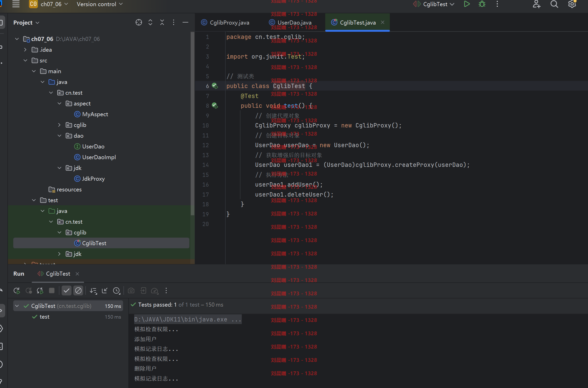Toggle show ignored tests button
The width and height of the screenshot is (588, 388).
tap(78, 290)
